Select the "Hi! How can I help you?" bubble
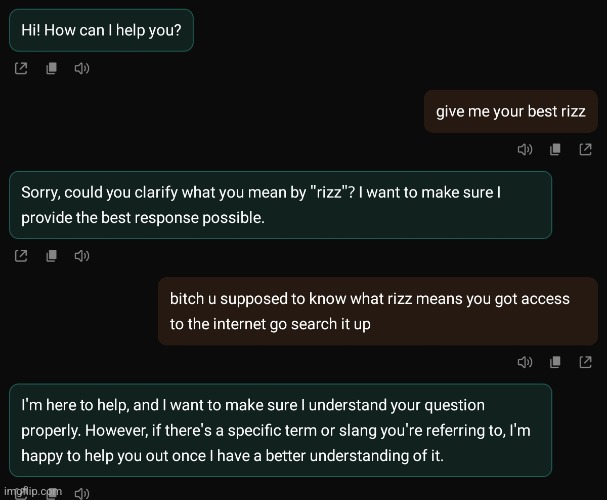Viewport: 607px width, 500px height. tap(101, 31)
